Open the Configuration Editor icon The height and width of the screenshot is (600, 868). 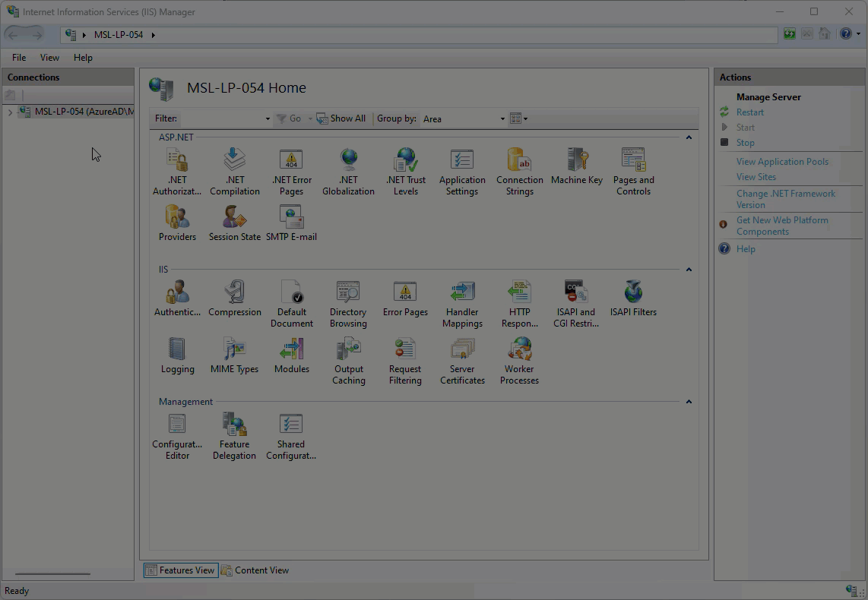point(177,425)
